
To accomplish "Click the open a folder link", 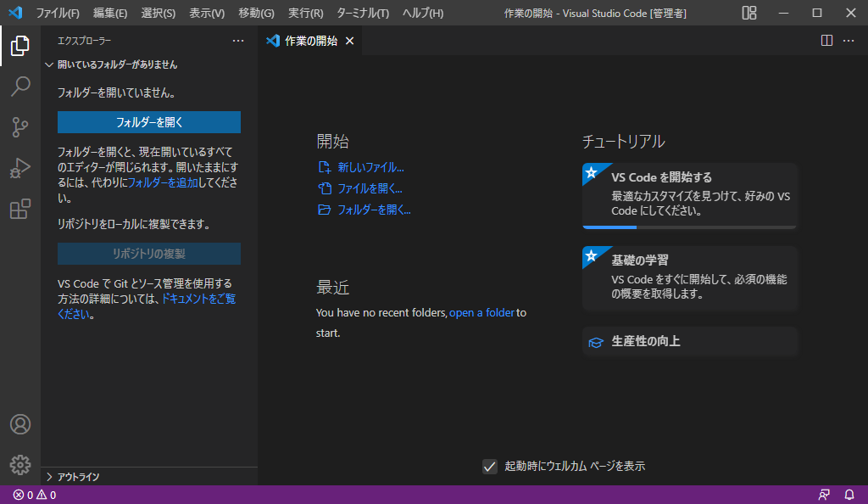I will pyautogui.click(x=481, y=313).
